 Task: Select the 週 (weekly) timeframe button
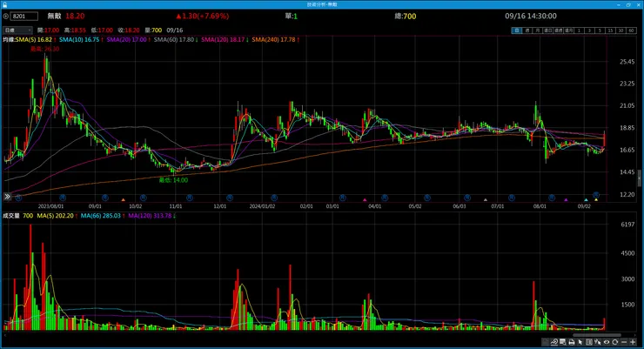point(527,30)
